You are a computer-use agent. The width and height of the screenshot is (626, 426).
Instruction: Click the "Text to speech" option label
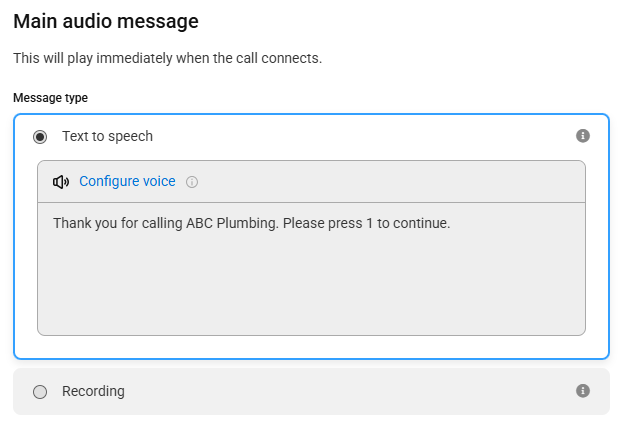click(107, 137)
